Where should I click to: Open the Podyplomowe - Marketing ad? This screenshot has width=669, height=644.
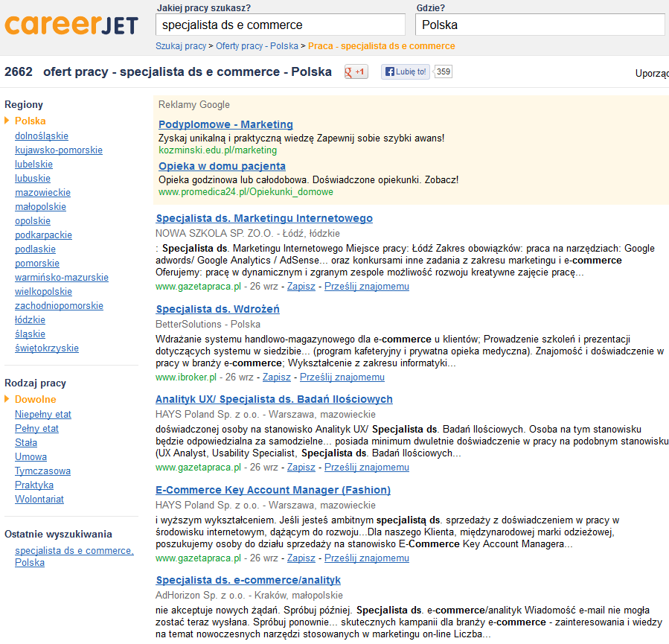click(x=225, y=124)
